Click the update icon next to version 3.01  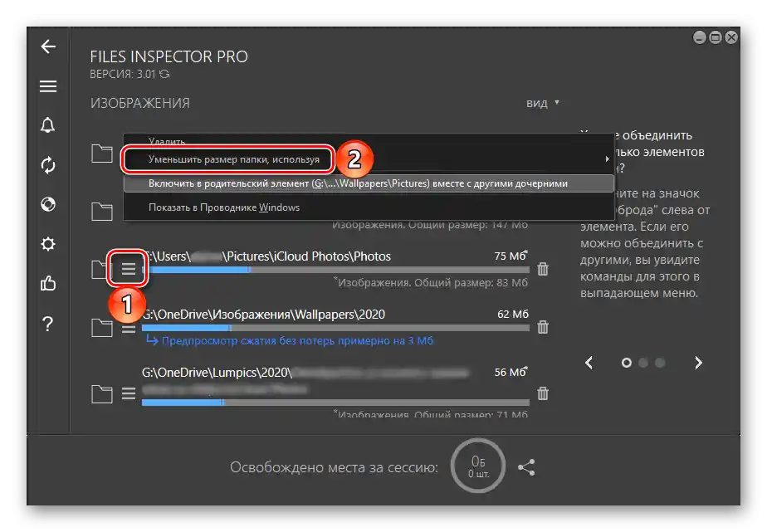click(165, 74)
